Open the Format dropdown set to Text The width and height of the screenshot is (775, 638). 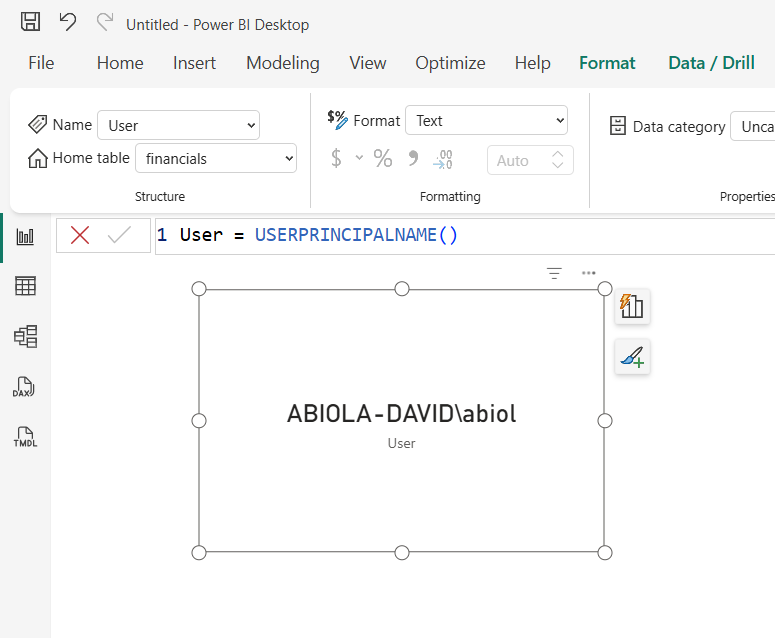point(486,120)
